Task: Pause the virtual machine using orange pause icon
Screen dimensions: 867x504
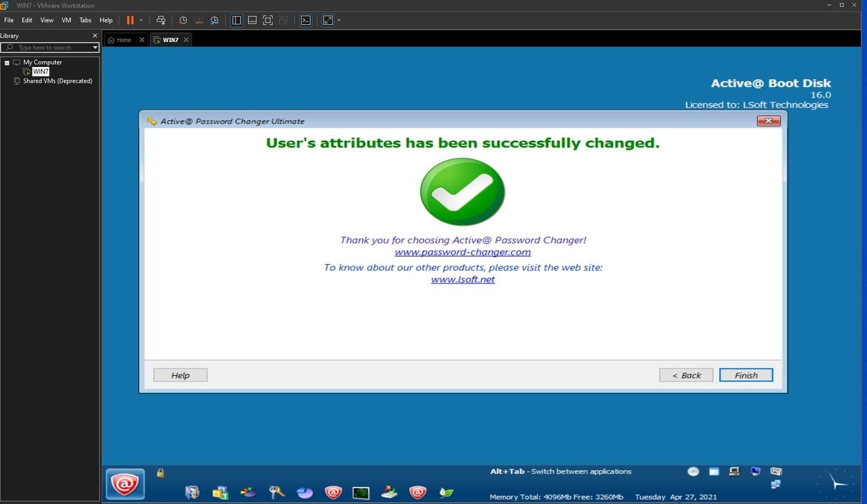Action: (x=130, y=20)
